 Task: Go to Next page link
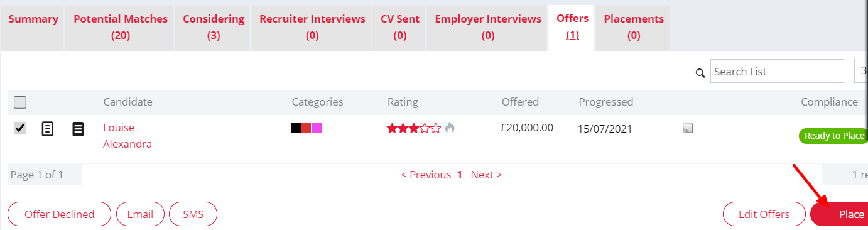(486, 175)
